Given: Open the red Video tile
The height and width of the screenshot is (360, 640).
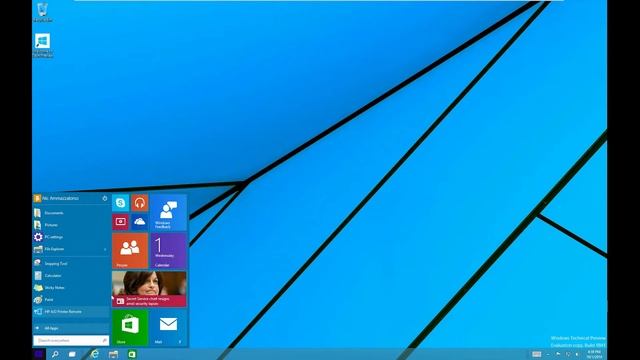Looking at the screenshot, I should point(120,222).
